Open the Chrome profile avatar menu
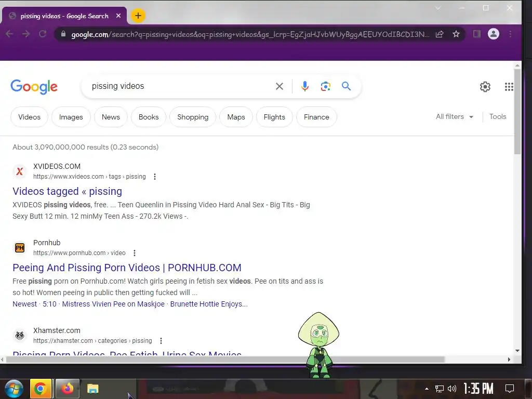Viewport: 532px width, 399px height. tap(494, 34)
